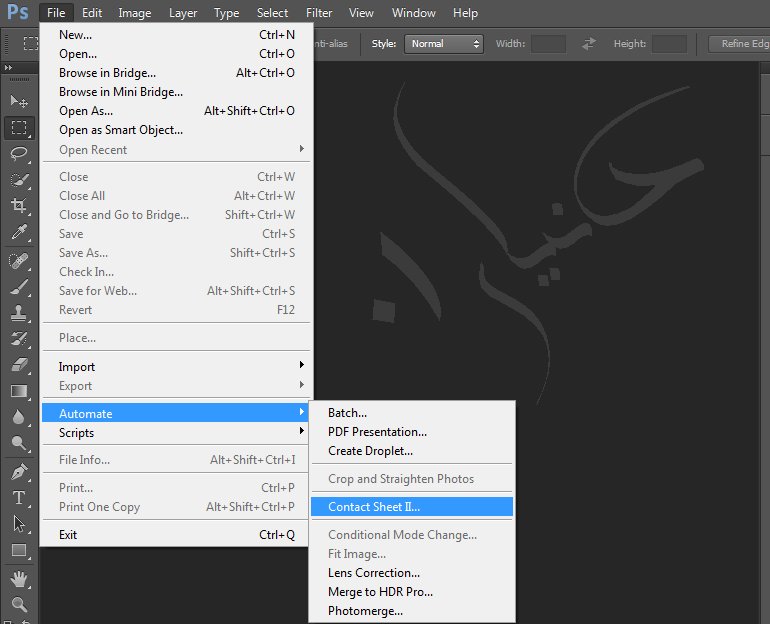Open the Type menu
This screenshot has width=770, height=624.
coord(226,13)
